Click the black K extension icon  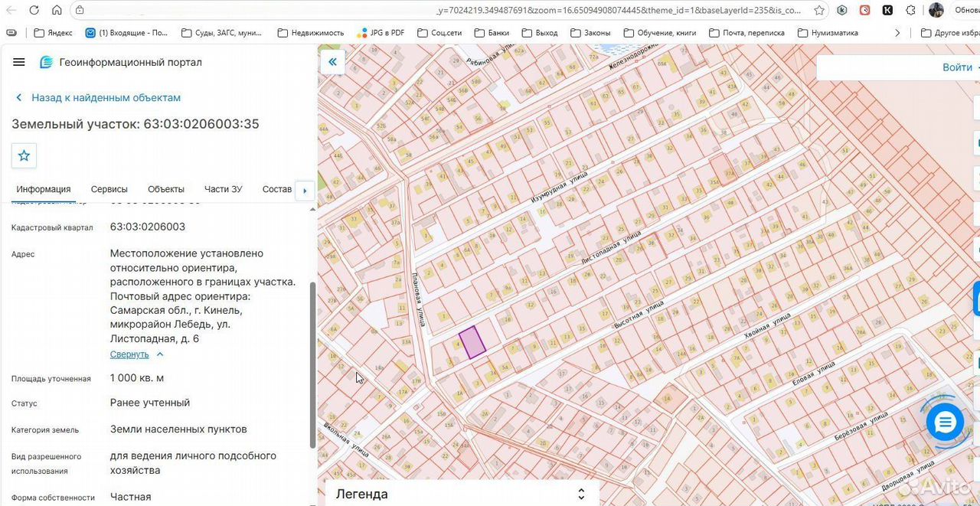(887, 11)
